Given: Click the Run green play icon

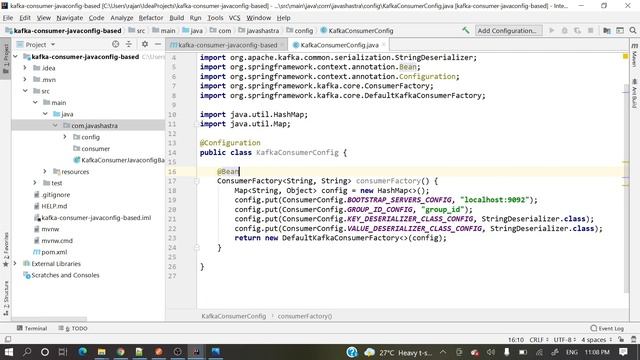Looking at the screenshot, I should pyautogui.click(x=551, y=31).
